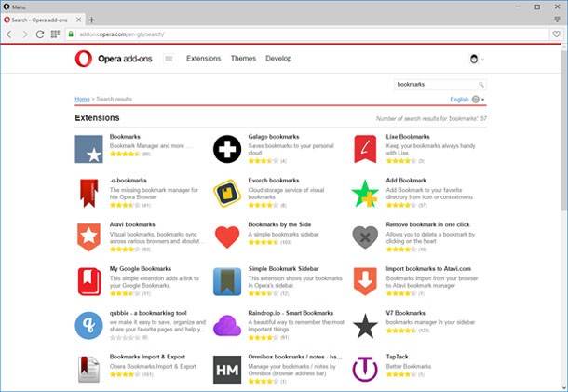Open the English language dropdown
Image resolution: width=568 pixels, height=392 pixels.
coord(467,100)
